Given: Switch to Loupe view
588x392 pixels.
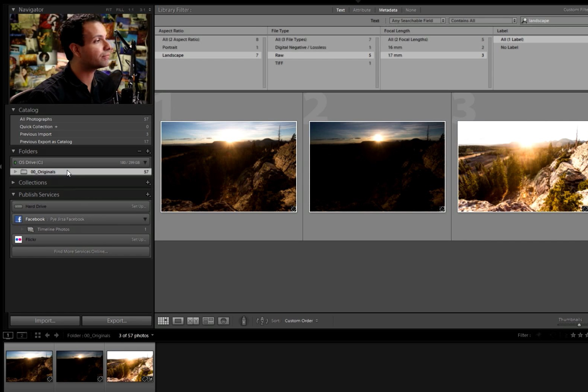Looking at the screenshot, I should pos(178,321).
